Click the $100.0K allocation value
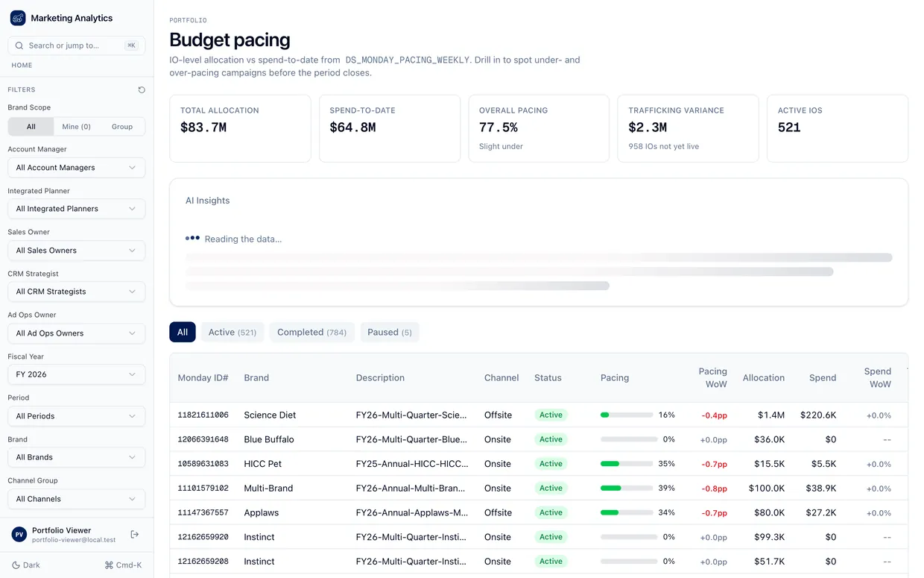The width and height of the screenshot is (924, 578). tap(767, 489)
